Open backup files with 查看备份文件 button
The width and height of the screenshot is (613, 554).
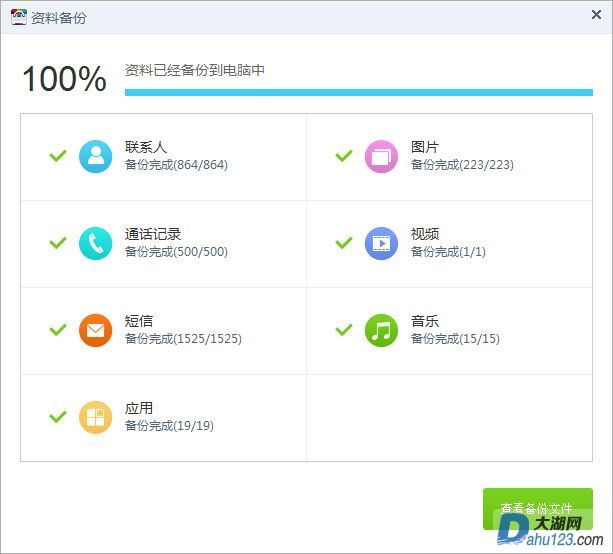pos(538,509)
